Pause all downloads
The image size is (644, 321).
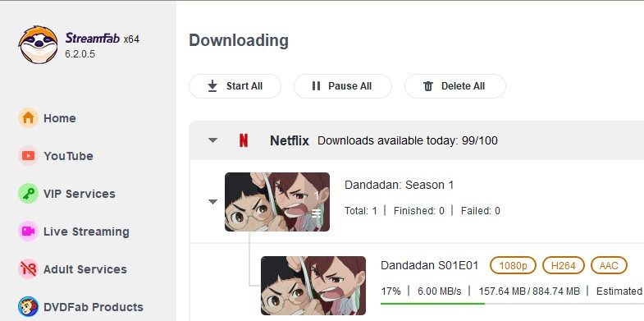point(343,86)
